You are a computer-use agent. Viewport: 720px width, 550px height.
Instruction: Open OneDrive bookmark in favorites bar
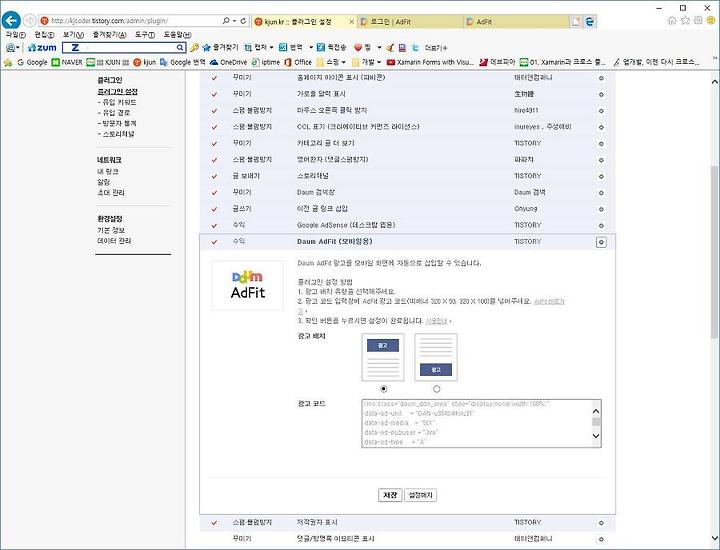point(228,62)
